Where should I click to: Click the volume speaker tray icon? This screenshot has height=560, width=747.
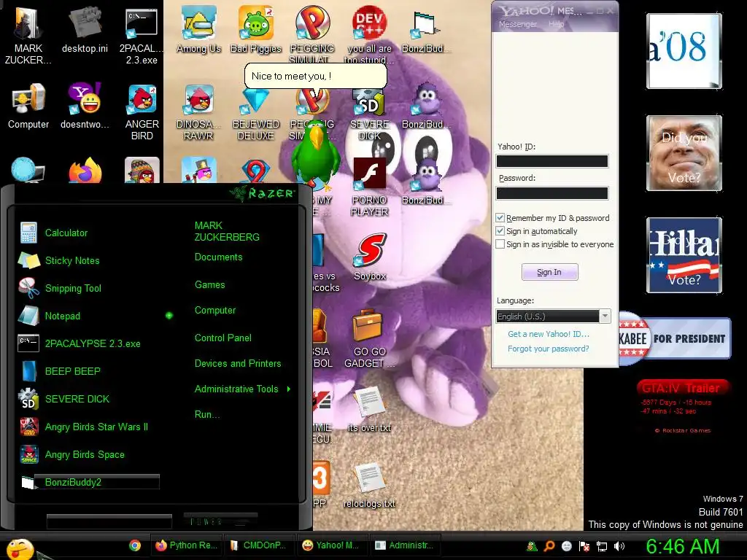click(x=619, y=546)
